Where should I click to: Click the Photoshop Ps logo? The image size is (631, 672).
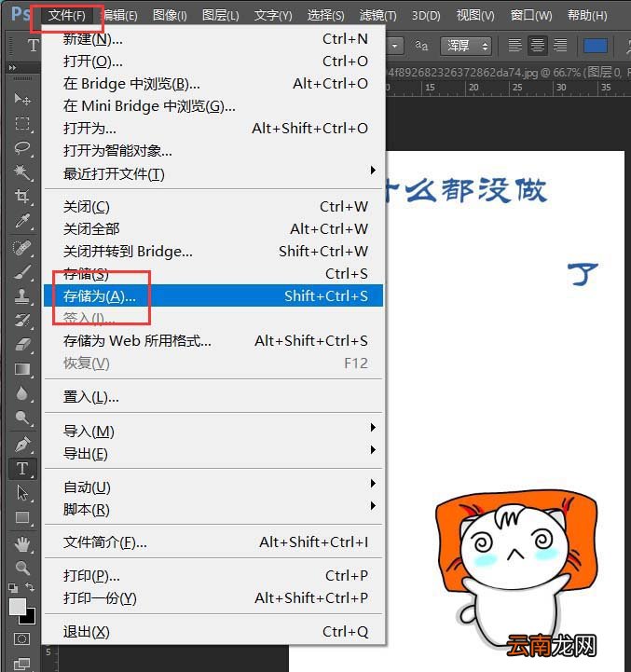pyautogui.click(x=20, y=14)
